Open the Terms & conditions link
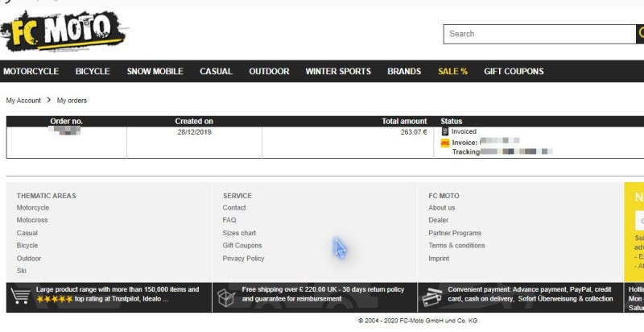This screenshot has height=332, width=644. (456, 245)
